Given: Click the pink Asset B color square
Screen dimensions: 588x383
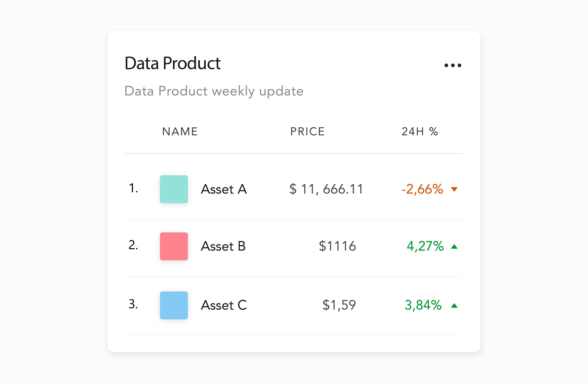Looking at the screenshot, I should click(x=174, y=246).
